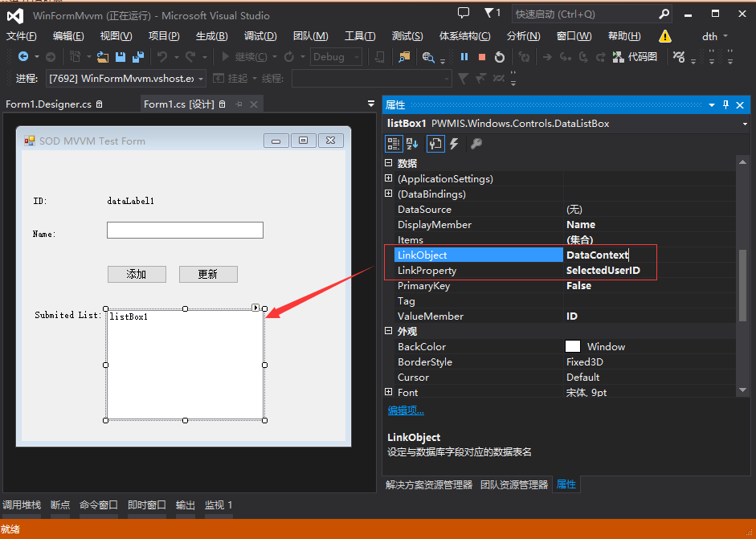Pin the Properties panel with pushpin icon
Image resolution: width=756 pixels, height=539 pixels.
pyautogui.click(x=725, y=104)
